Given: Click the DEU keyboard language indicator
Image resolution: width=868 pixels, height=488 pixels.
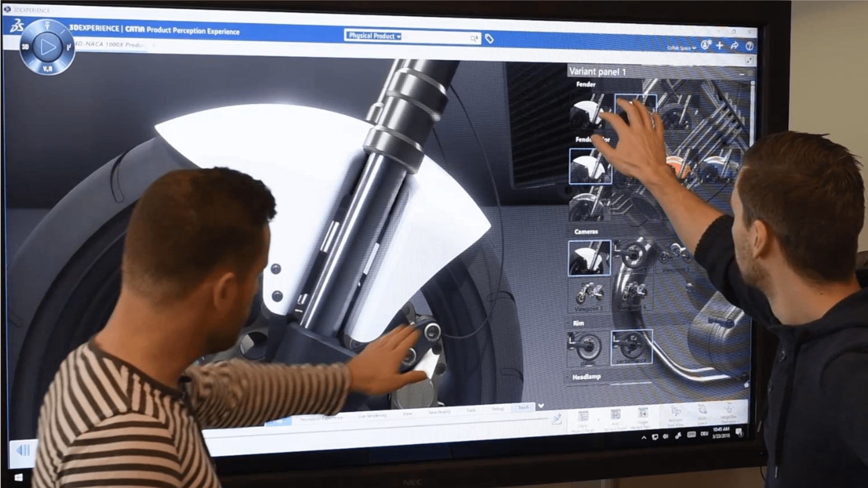Looking at the screenshot, I should [x=704, y=434].
